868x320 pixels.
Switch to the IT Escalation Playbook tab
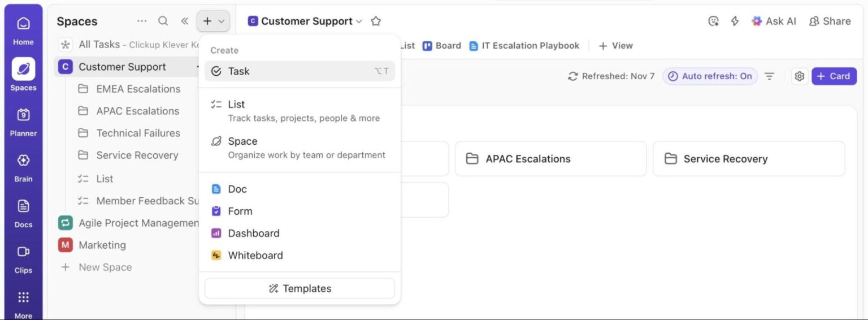pos(524,46)
